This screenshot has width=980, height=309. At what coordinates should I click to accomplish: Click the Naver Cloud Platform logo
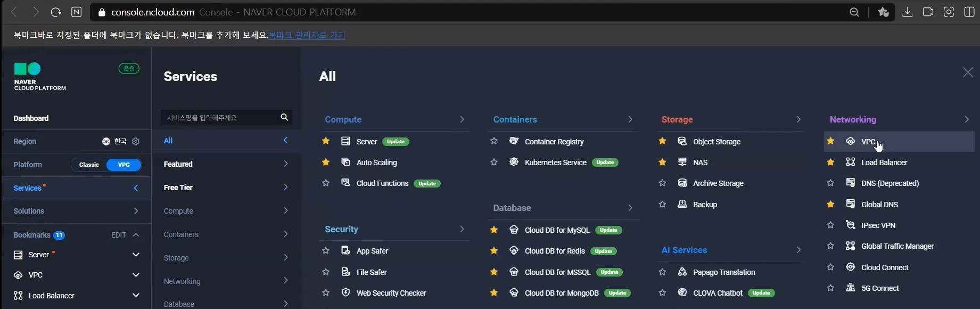tap(40, 77)
